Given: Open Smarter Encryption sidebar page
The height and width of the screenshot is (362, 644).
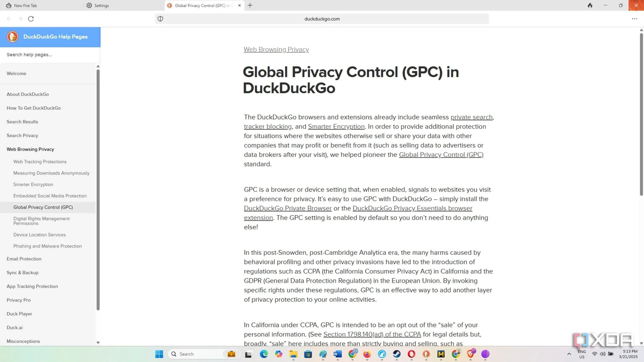Looking at the screenshot, I should 33,184.
